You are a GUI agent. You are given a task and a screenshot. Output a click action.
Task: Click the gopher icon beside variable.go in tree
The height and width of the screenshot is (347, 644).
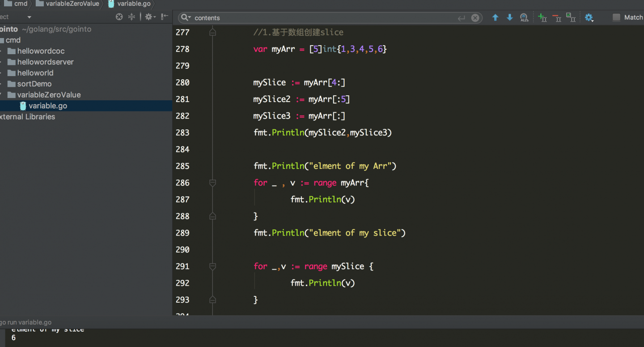[23, 106]
